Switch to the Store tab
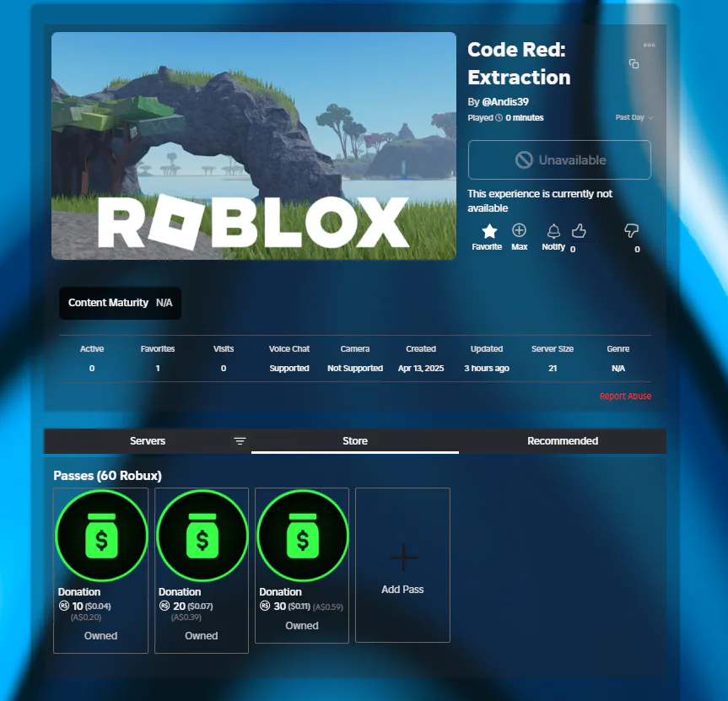This screenshot has height=701, width=728. point(354,440)
